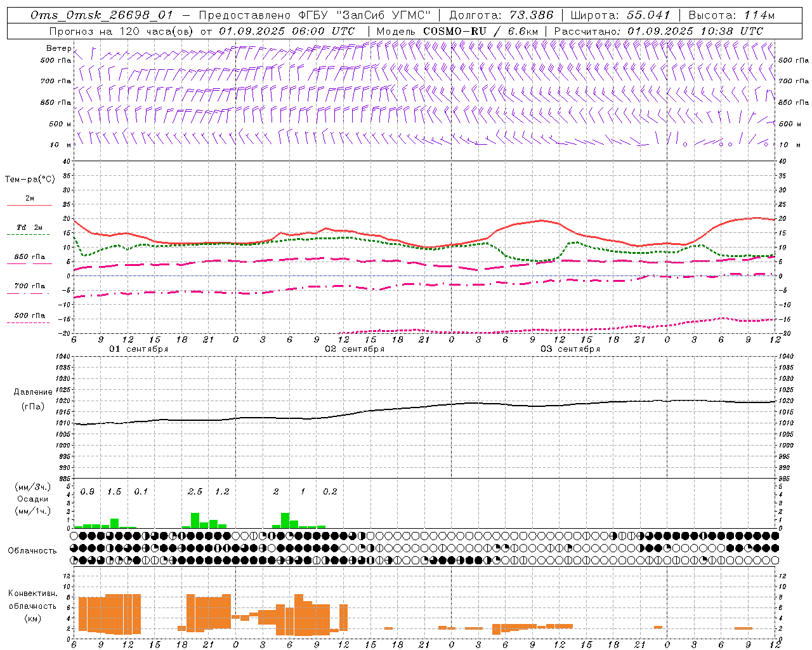Click the (мм/3ч.) precipitation unit label

[x=32, y=487]
